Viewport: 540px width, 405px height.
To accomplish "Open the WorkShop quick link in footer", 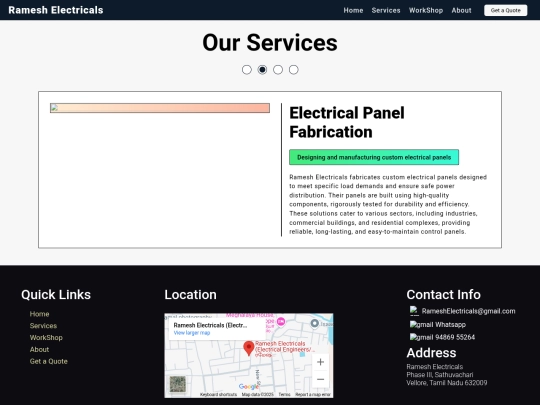I will pos(46,338).
